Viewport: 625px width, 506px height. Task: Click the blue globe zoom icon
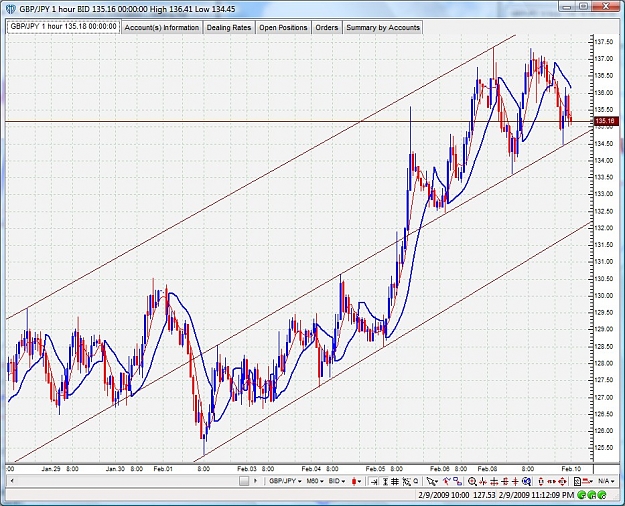click(527, 482)
